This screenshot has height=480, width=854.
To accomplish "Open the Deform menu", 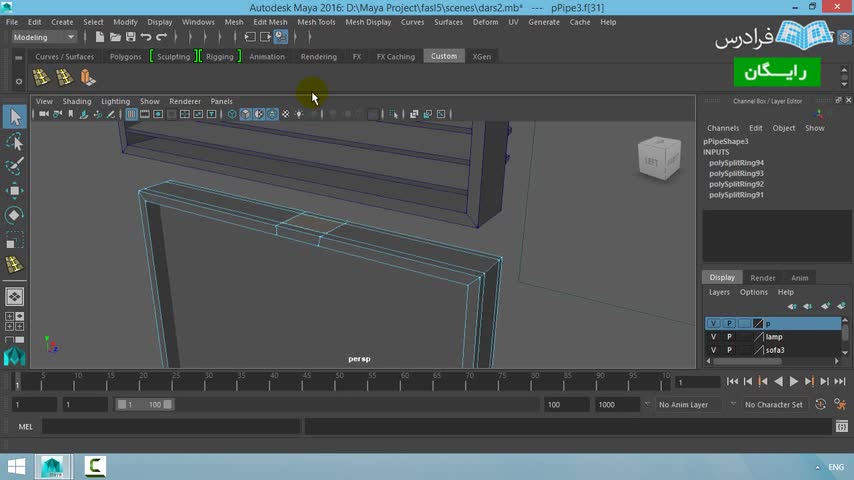I will click(485, 22).
